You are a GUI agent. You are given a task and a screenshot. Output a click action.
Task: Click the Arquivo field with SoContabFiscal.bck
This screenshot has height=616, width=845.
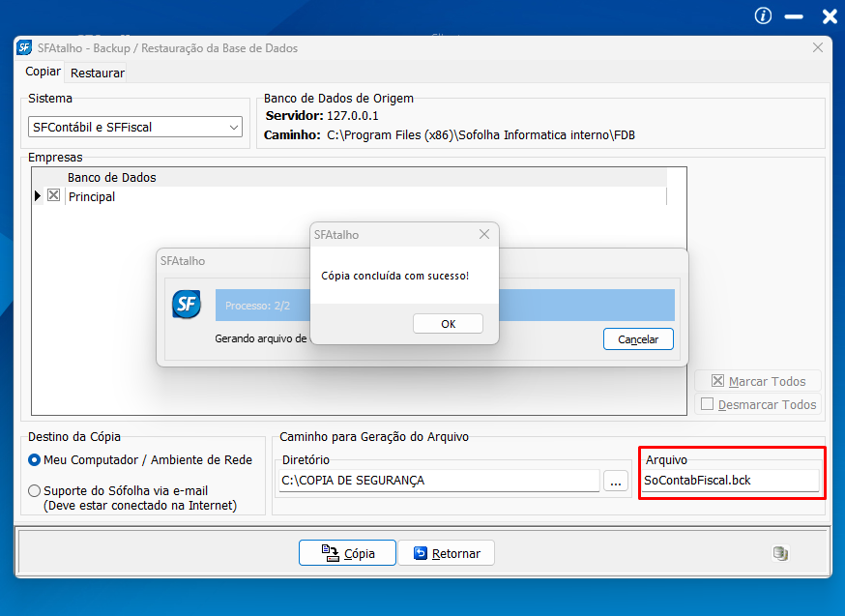pos(731,481)
